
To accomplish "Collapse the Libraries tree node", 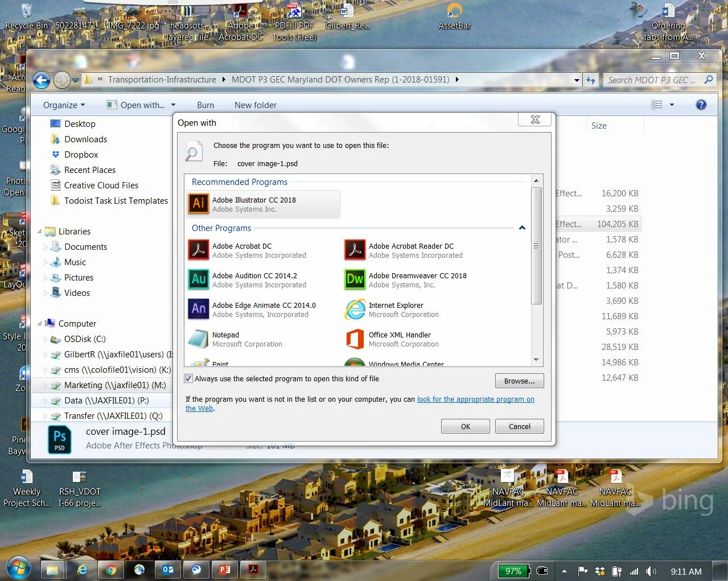I will point(40,231).
